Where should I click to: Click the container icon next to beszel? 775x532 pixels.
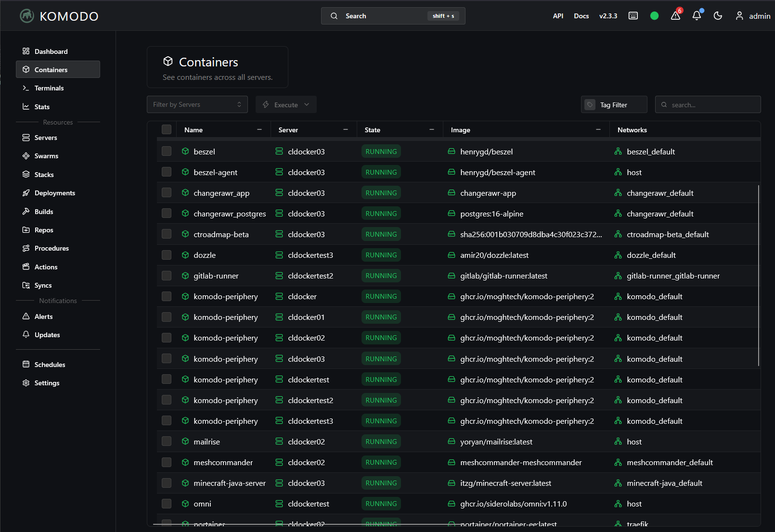(x=185, y=151)
